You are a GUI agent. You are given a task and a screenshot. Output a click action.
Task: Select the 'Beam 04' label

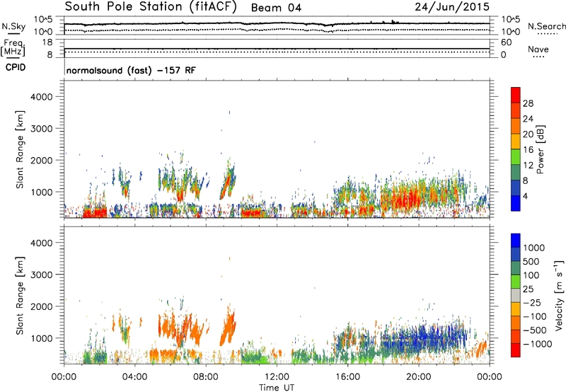coord(276,8)
